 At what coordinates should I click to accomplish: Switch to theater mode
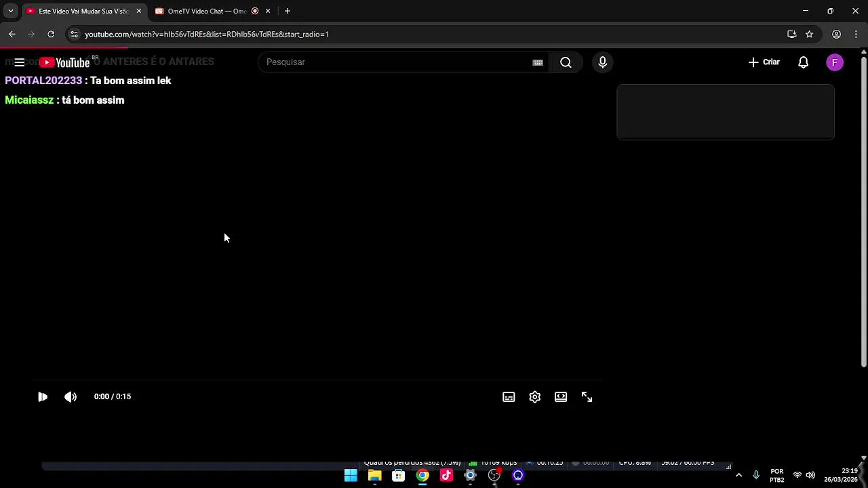(561, 397)
